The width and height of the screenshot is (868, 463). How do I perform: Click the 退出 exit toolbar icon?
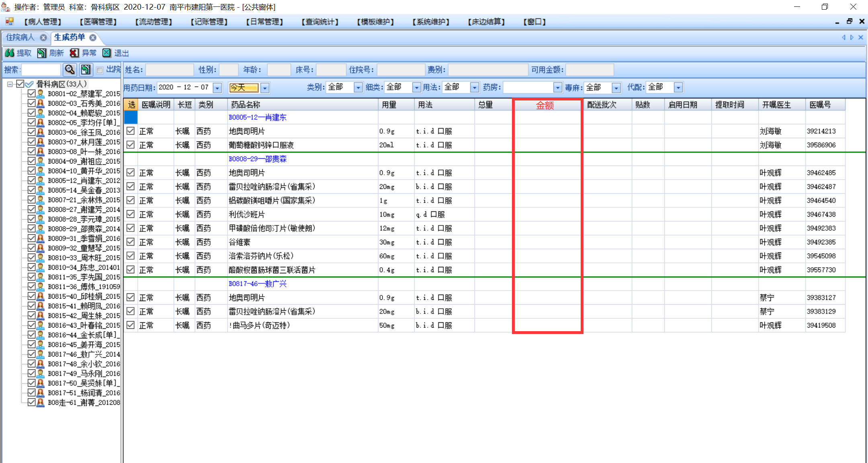pos(106,53)
